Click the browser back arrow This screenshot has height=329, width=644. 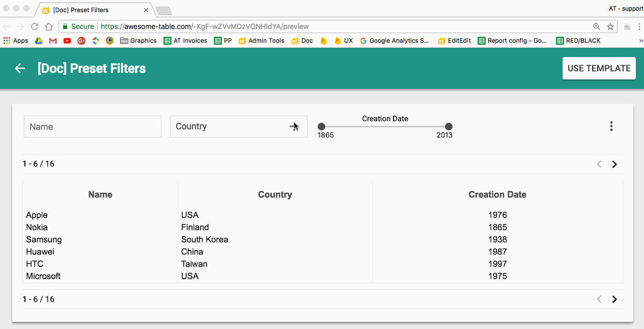pos(6,26)
